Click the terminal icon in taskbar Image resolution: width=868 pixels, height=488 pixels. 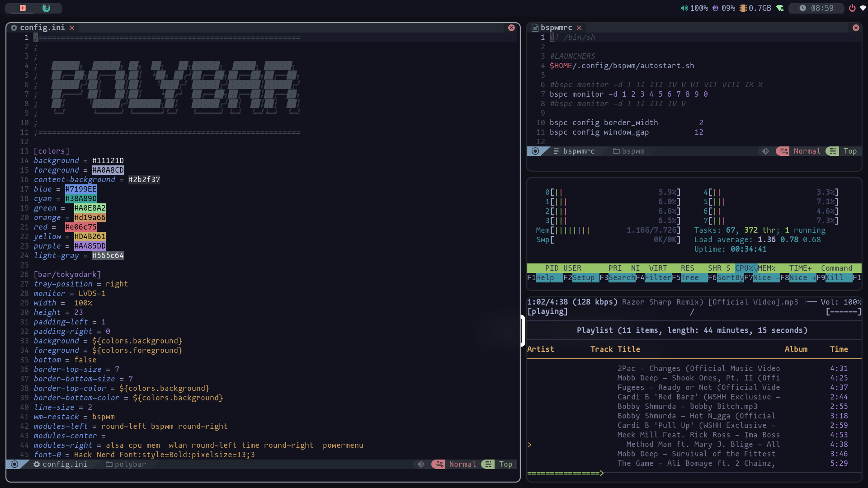pos(22,7)
